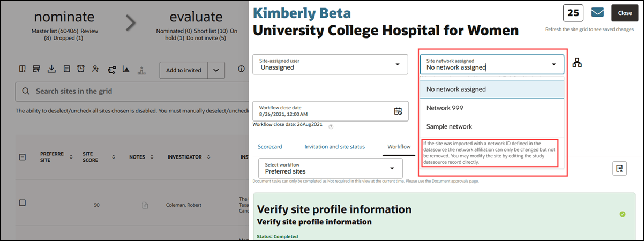This screenshot has height=241, width=644.
Task: Click the green completed checkmark icon
Action: 622,214
